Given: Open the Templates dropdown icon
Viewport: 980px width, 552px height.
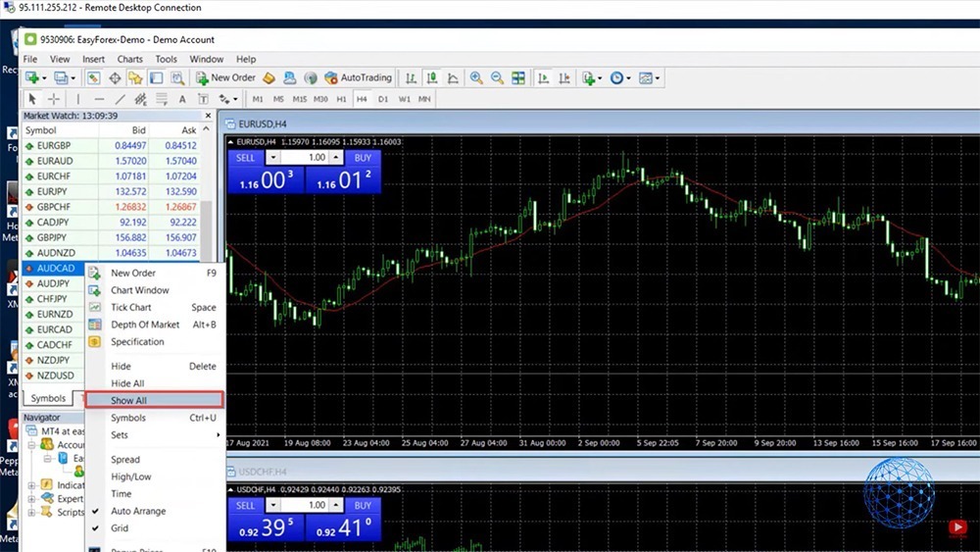Looking at the screenshot, I should [650, 78].
